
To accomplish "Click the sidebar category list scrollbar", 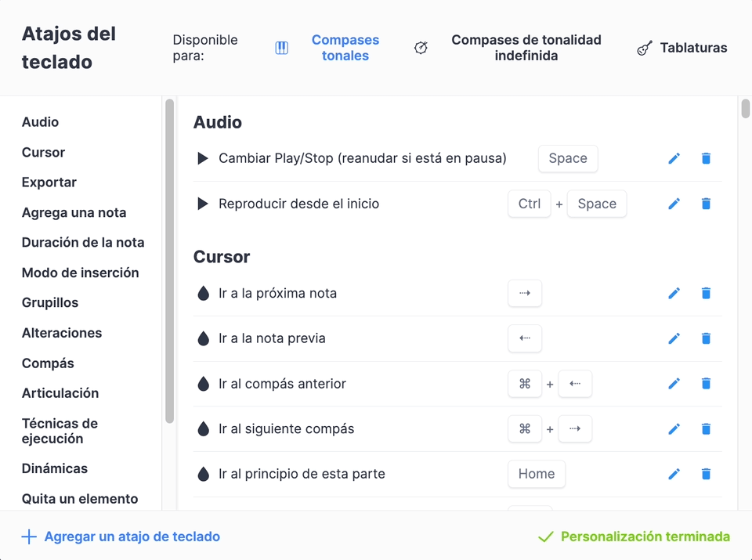I will click(x=169, y=262).
